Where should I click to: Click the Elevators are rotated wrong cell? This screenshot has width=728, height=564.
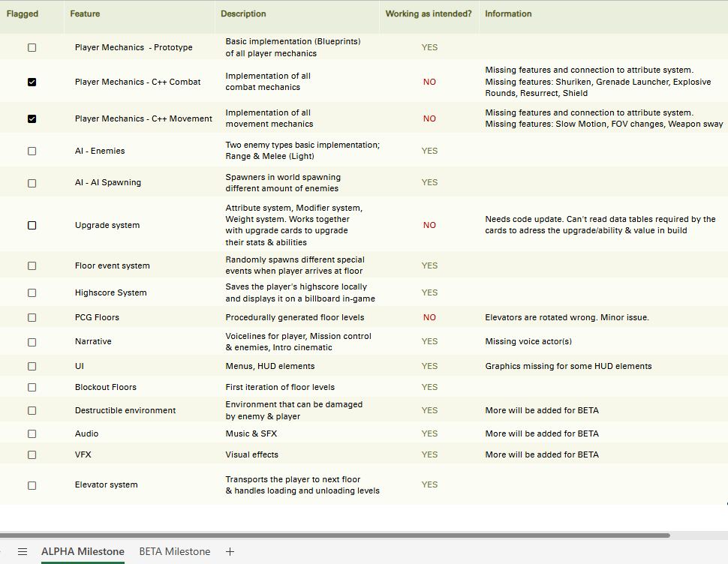point(567,317)
